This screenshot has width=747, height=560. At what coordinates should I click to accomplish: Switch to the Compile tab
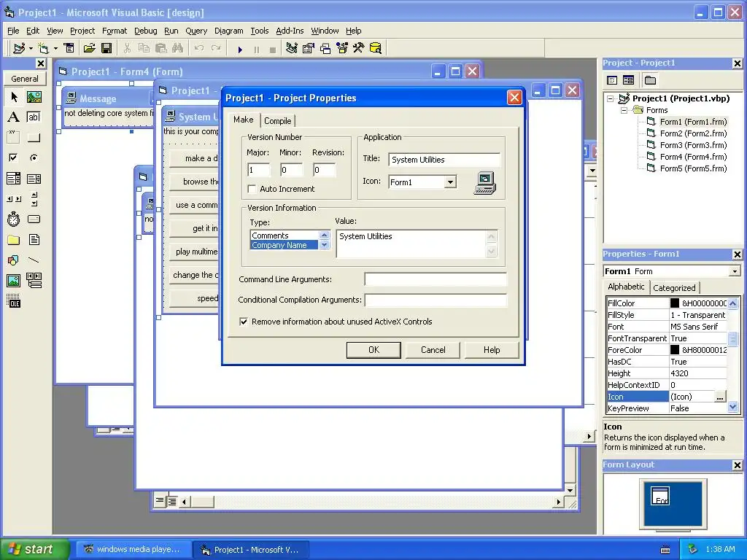[x=278, y=121]
